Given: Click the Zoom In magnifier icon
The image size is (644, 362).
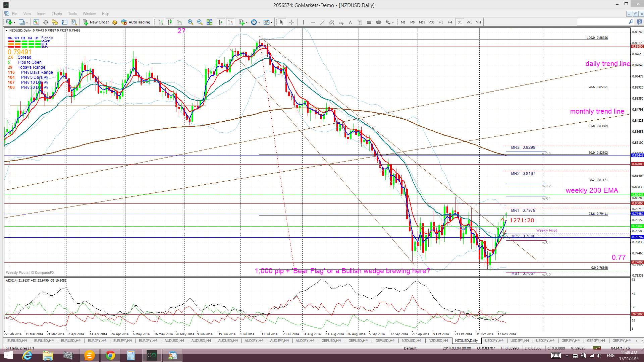Looking at the screenshot, I should tap(191, 22).
